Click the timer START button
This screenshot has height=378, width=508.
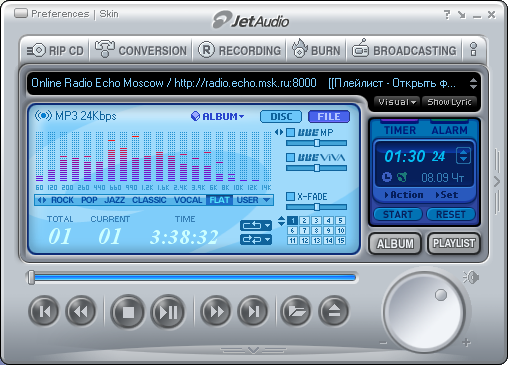[398, 214]
